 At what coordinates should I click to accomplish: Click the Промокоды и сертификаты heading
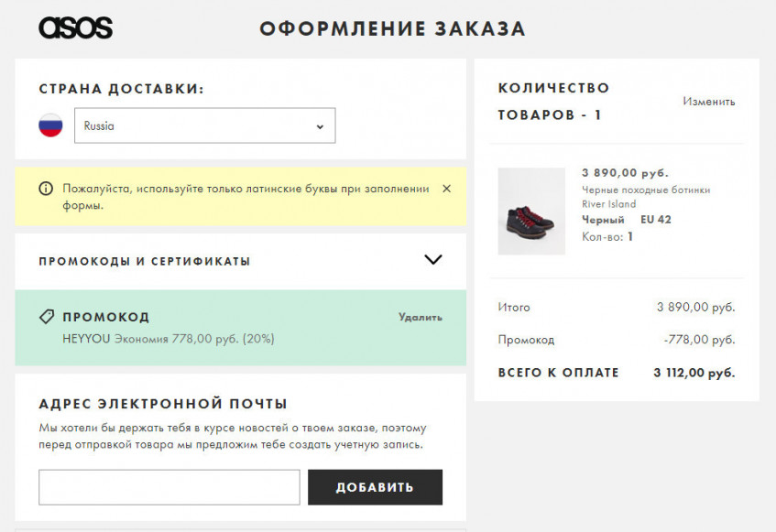tap(145, 261)
